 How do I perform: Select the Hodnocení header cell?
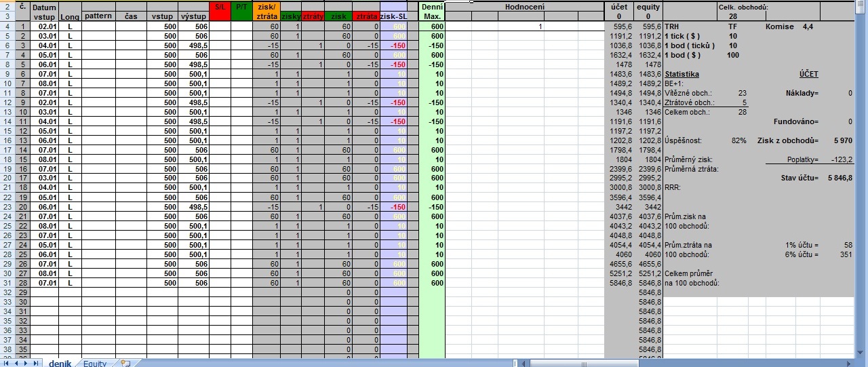click(x=524, y=6)
